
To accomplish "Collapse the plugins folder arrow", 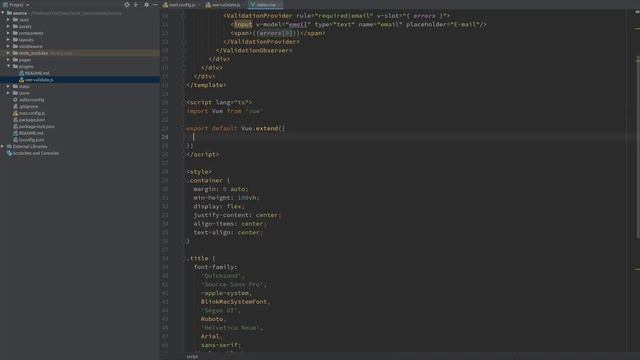I will tap(8, 66).
